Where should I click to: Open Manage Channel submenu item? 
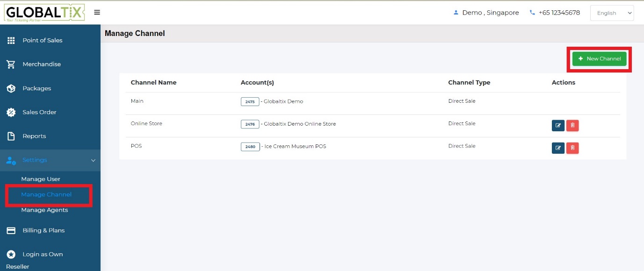46,194
